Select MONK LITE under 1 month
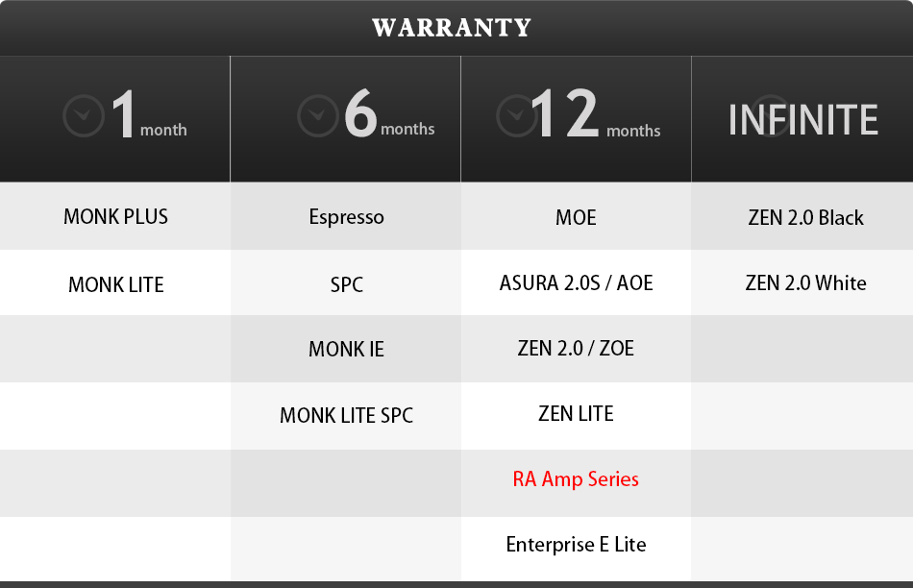Screen dimensions: 913x588 tap(116, 284)
